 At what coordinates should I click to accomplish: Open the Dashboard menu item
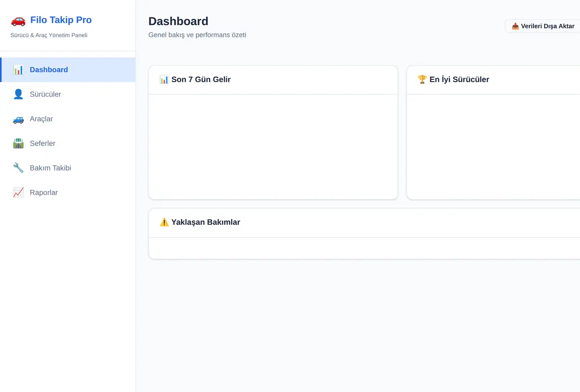[68, 70]
